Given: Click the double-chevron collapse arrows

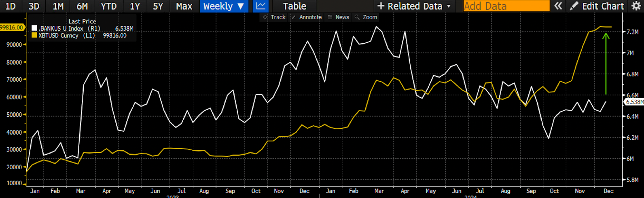Looking at the screenshot, I should tap(558, 6).
